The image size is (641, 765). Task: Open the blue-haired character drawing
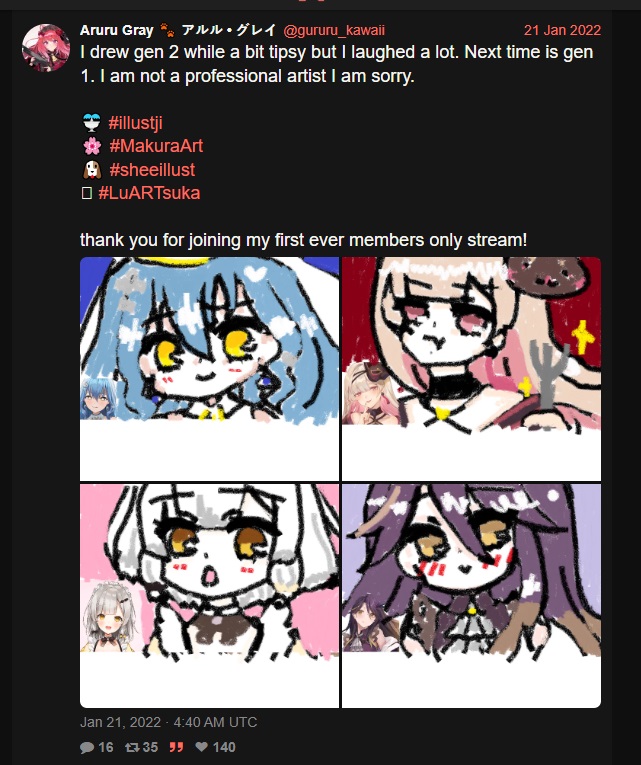click(209, 369)
